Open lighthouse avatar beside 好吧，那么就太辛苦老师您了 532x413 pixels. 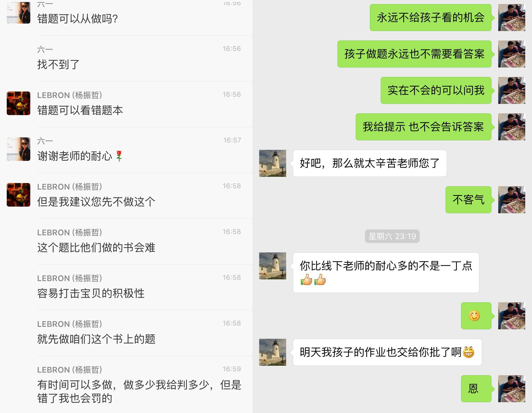coord(273,163)
